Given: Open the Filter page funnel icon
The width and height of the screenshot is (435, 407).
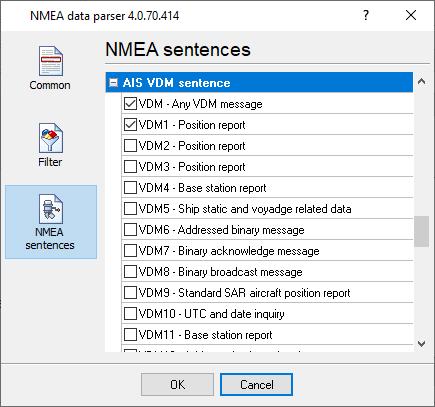Looking at the screenshot, I should [x=51, y=138].
